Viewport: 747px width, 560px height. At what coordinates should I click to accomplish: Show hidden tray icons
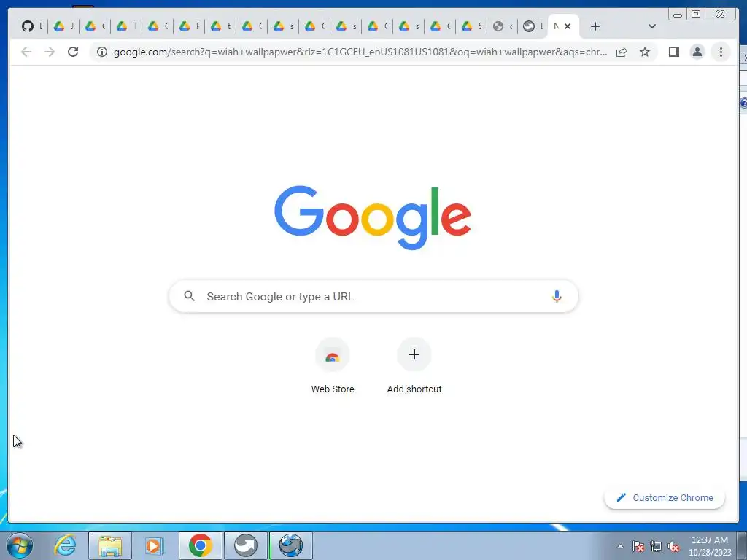pos(620,547)
